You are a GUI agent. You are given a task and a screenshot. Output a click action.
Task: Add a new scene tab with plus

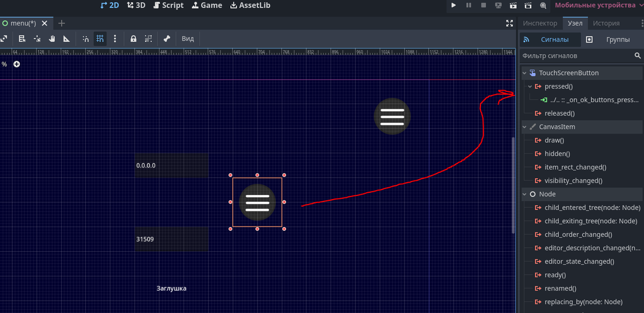click(x=62, y=23)
